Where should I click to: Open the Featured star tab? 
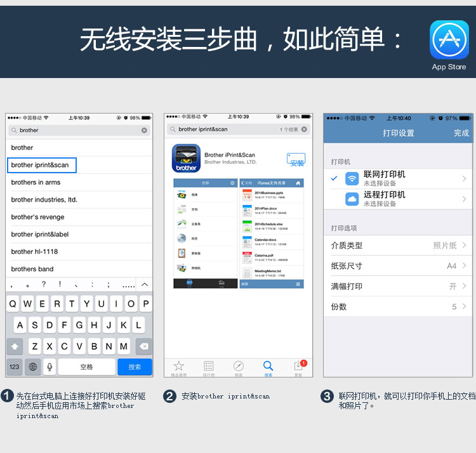point(178,368)
